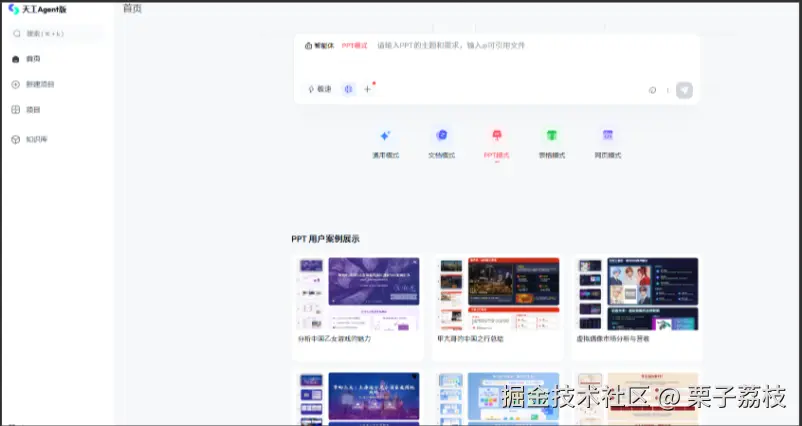Click the 首页 page title at the top
This screenshot has width=802, height=426.
[132, 9]
